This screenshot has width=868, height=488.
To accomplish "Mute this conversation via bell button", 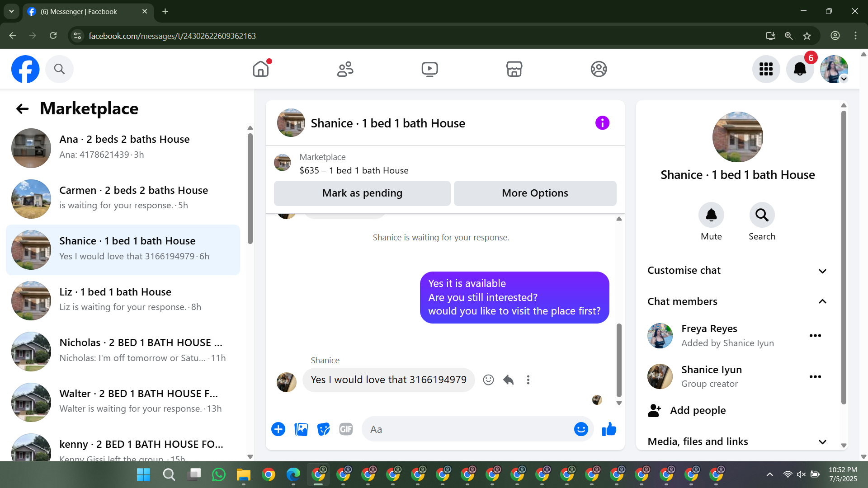I will 711,215.
